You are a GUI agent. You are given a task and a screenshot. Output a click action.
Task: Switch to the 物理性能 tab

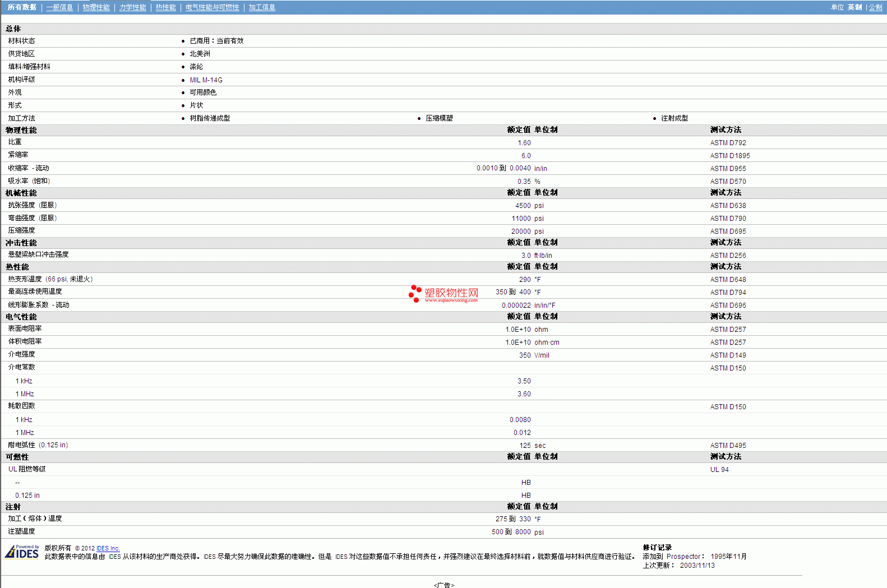96,7
